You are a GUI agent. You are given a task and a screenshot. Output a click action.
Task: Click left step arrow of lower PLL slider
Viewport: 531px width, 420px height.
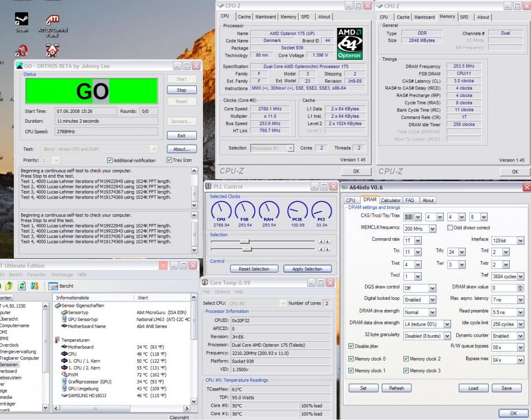pyautogui.click(x=321, y=249)
